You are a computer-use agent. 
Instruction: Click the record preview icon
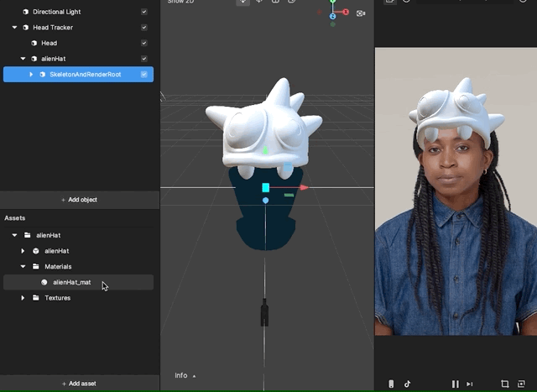pyautogui.click(x=521, y=384)
